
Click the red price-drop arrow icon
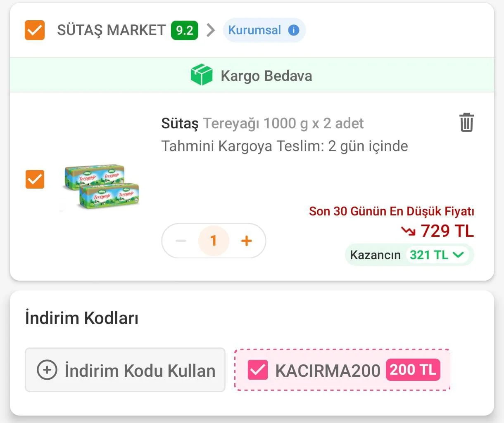pyautogui.click(x=408, y=231)
